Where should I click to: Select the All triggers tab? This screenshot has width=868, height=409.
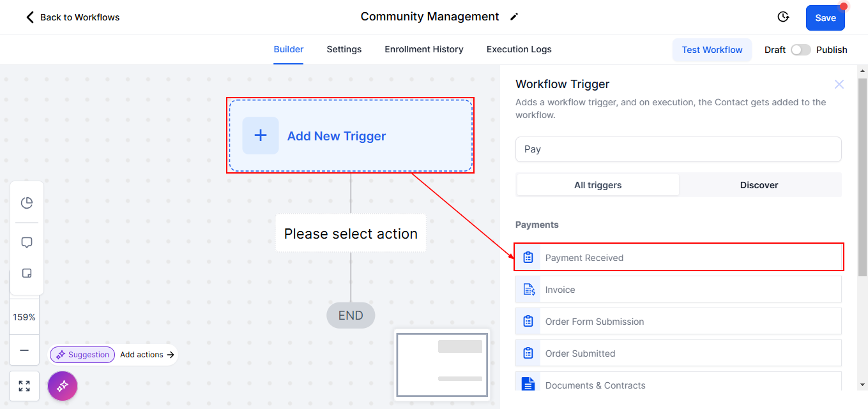pos(598,185)
